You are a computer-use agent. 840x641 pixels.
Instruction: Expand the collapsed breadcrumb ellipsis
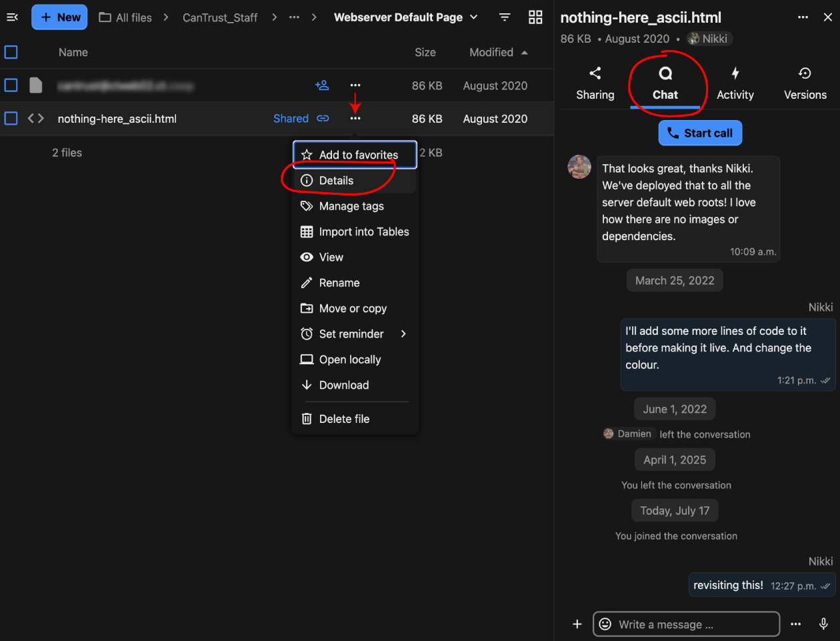[x=294, y=17]
